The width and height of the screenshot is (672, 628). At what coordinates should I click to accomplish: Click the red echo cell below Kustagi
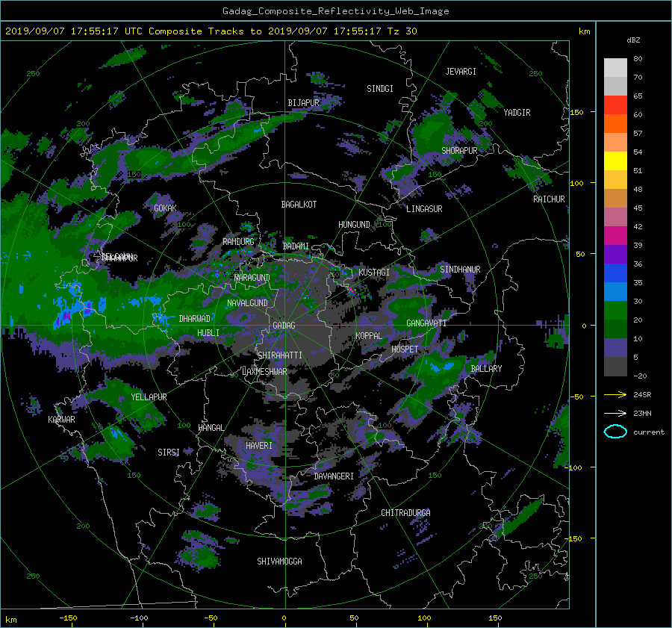pos(352,290)
